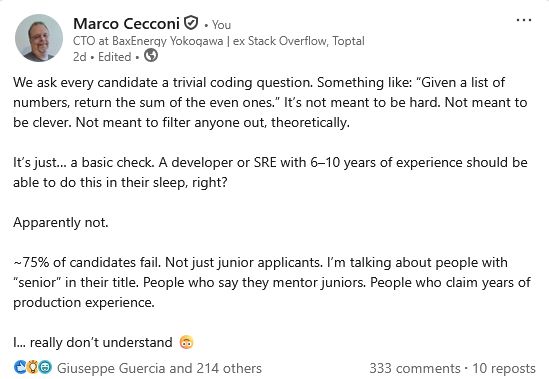Screen dimensions: 549x379
Task: Click the basic check paragraph about SRE
Action: click(x=270, y=172)
